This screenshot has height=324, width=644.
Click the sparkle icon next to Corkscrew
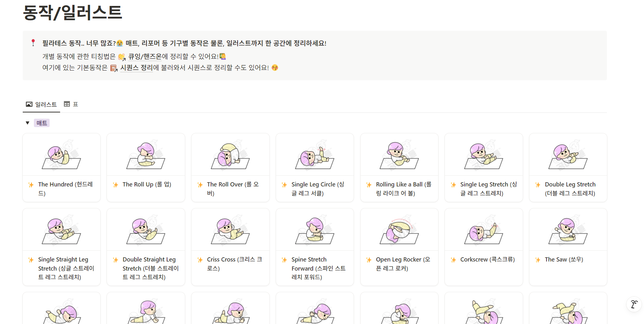pos(453,260)
